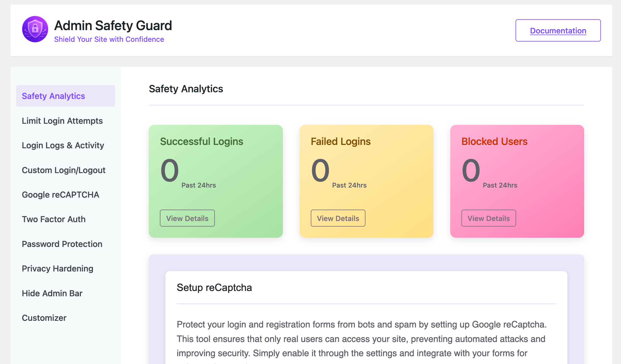Screen dimensions: 621x364
Task: Open Custom Login/Logout settings
Action: pos(64,170)
